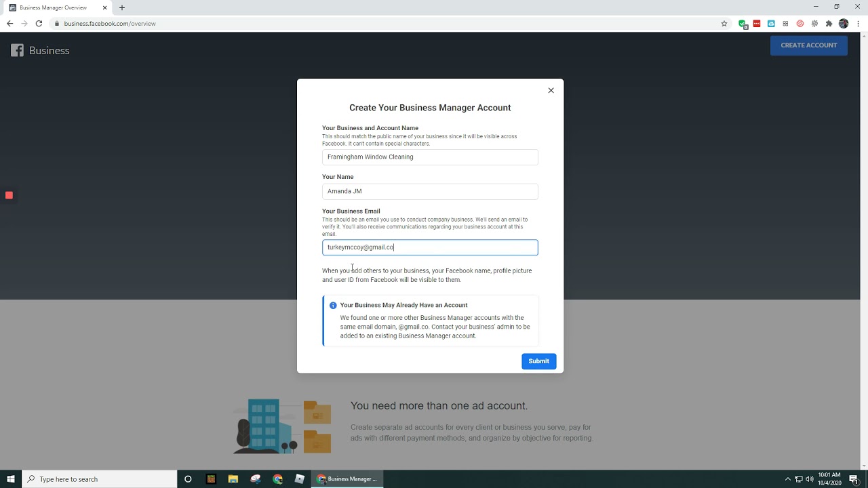
Task: Bookmark this page with the star icon
Action: click(x=724, y=24)
